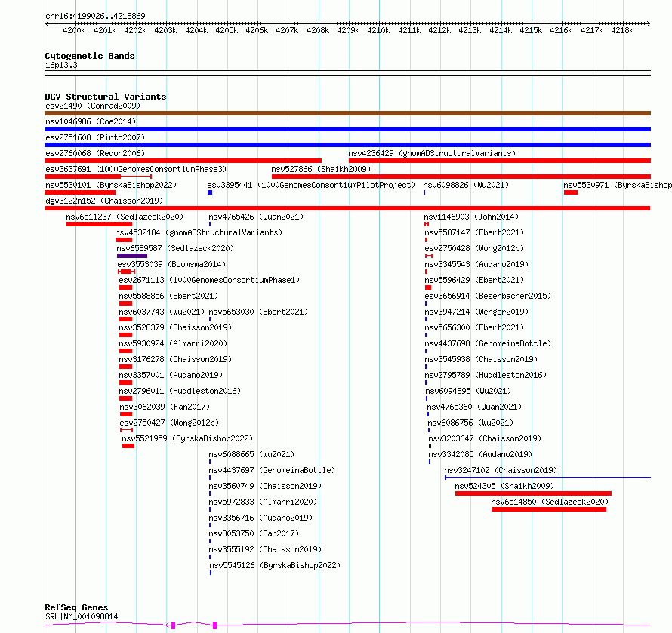The width and height of the screenshot is (672, 633).
Task: Select esv2671113 (1000GenomesConsortiumPhase1) label
Action: [x=209, y=280]
